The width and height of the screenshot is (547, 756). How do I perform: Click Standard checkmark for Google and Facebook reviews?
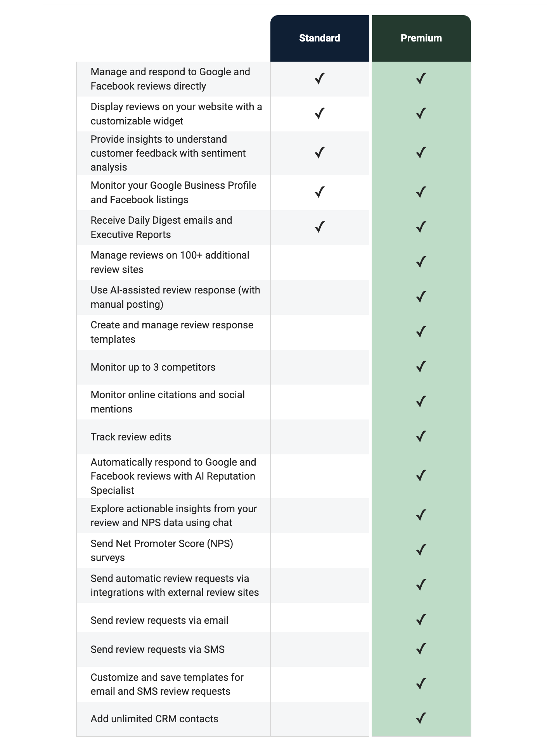pos(319,79)
